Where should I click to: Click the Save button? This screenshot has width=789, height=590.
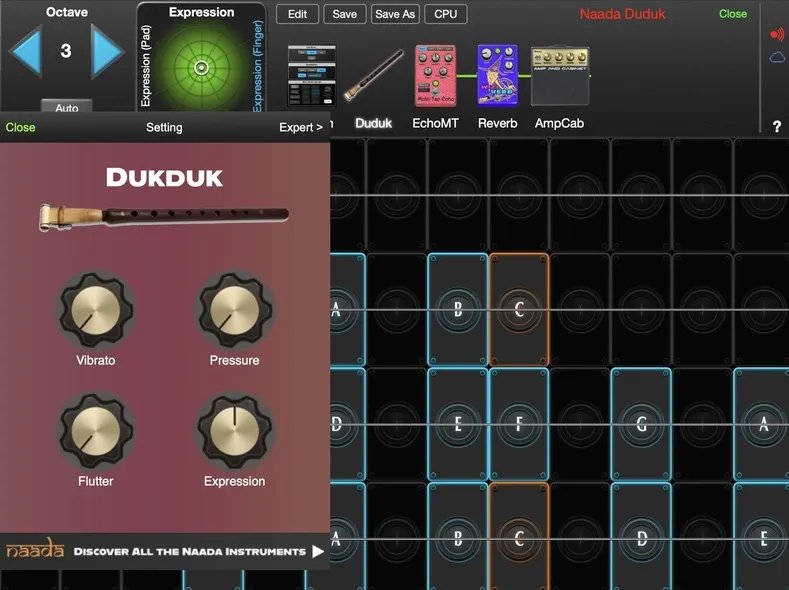345,14
